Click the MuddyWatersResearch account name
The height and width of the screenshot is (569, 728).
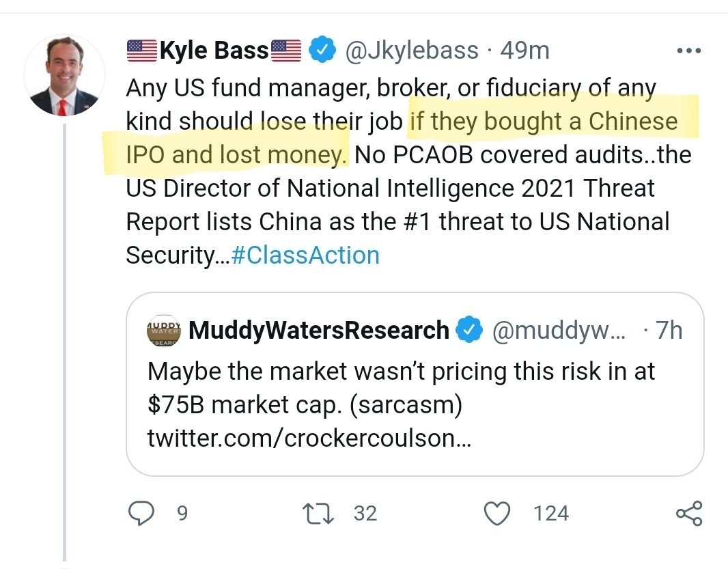[x=319, y=331]
